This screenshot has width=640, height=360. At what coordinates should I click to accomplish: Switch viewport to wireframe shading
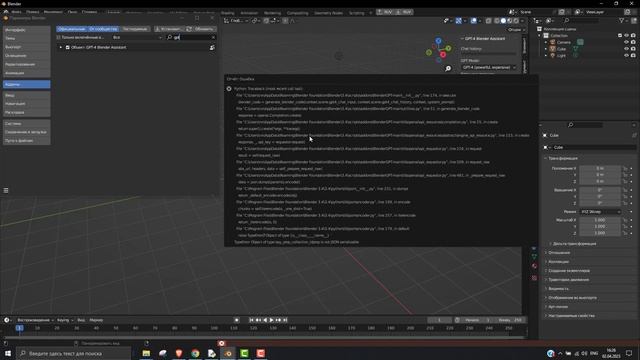point(497,20)
